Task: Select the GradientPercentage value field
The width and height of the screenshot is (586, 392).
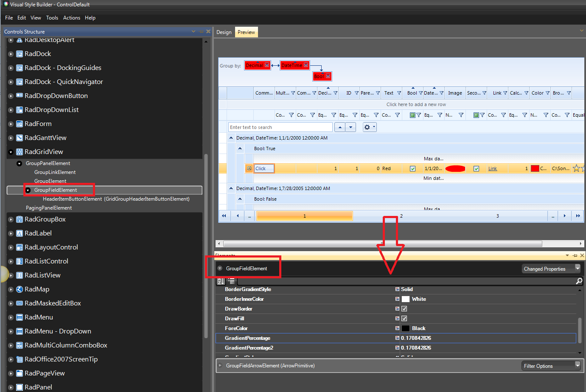Action: pyautogui.click(x=488, y=338)
